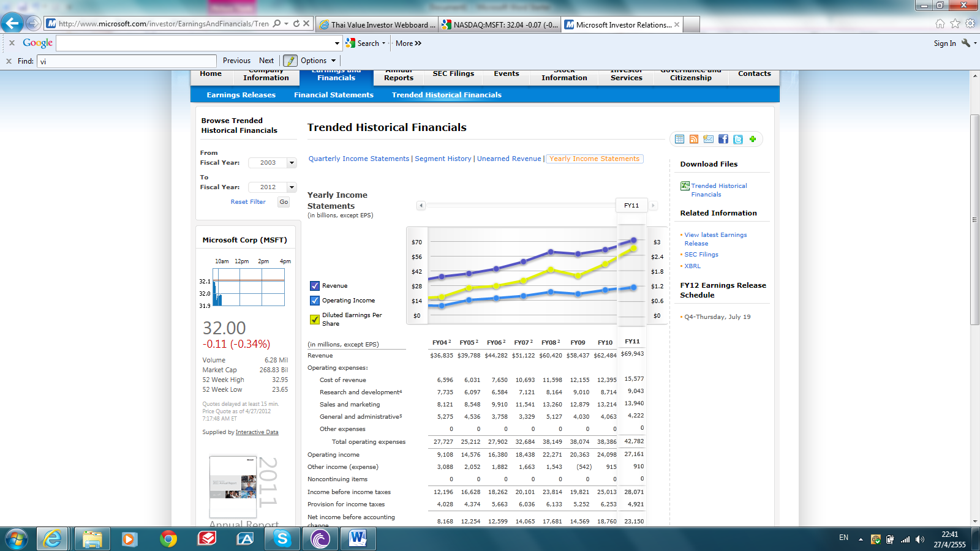
Task: Stop loading with the X icon in address bar
Action: (x=307, y=24)
